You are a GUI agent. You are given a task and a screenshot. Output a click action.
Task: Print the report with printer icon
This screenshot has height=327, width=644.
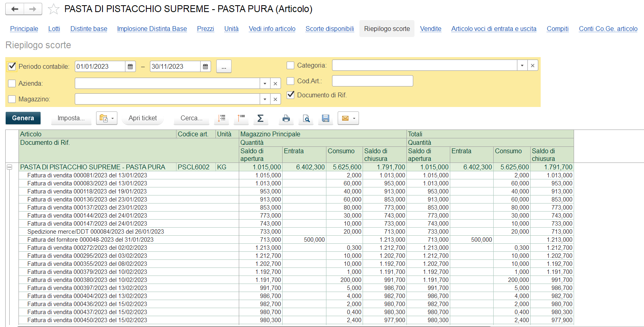[x=286, y=118]
